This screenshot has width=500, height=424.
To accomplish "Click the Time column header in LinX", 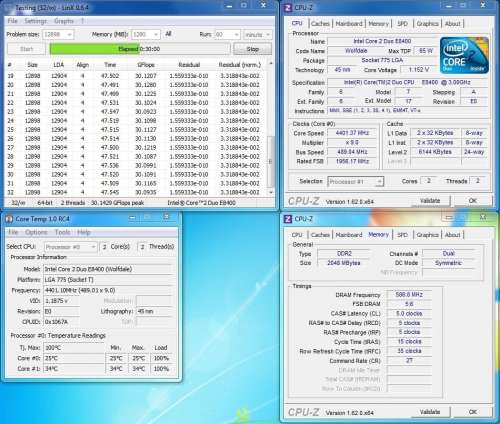I will pos(110,65).
